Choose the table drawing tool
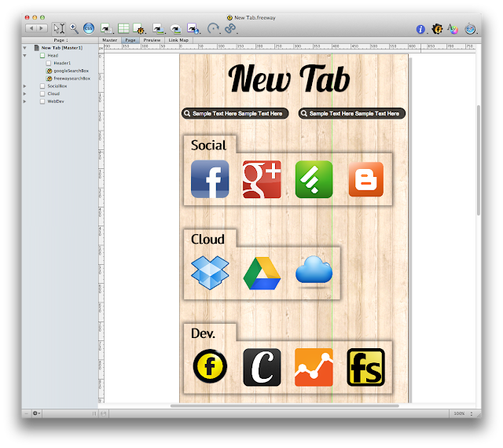The image size is (503, 448). tap(123, 28)
